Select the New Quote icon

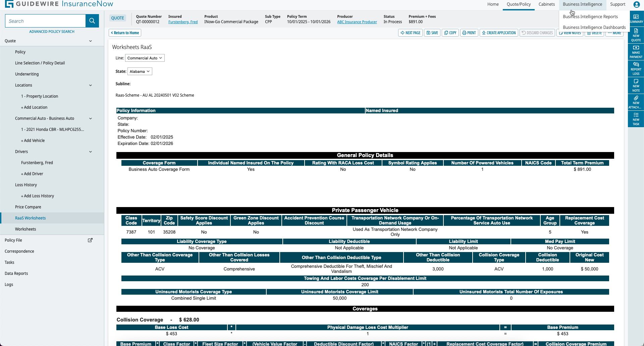pyautogui.click(x=636, y=35)
